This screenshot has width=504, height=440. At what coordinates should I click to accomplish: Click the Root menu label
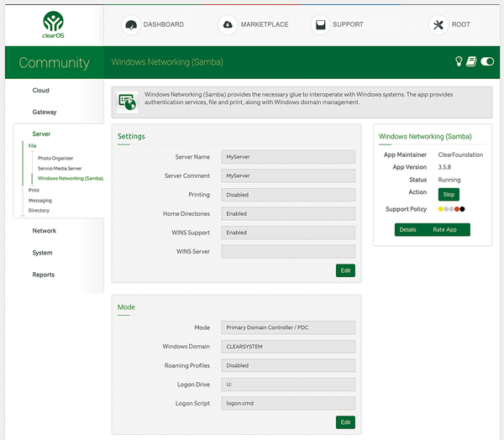pos(460,24)
